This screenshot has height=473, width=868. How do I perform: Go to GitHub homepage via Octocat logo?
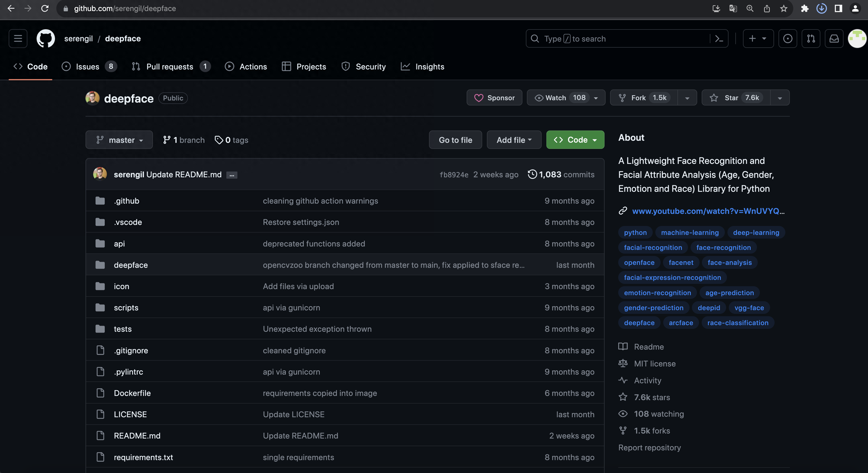pyautogui.click(x=46, y=38)
